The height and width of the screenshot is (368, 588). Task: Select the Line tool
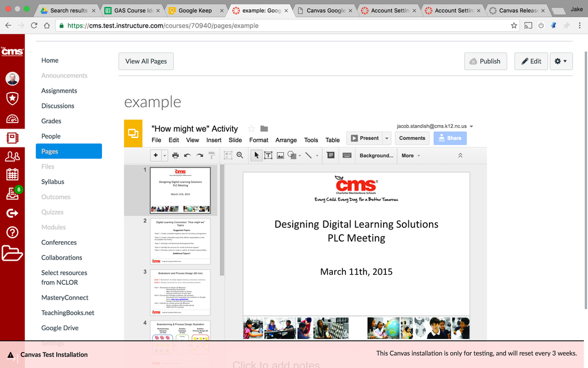(x=308, y=156)
